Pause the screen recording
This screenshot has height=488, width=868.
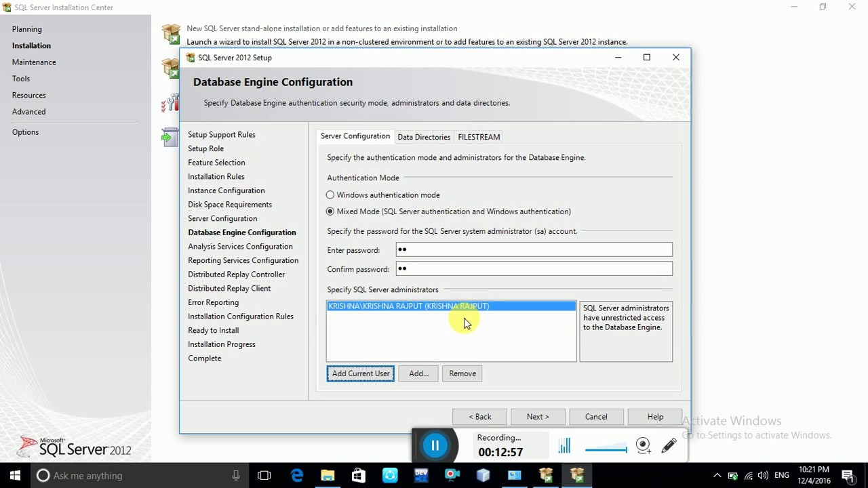(x=435, y=445)
